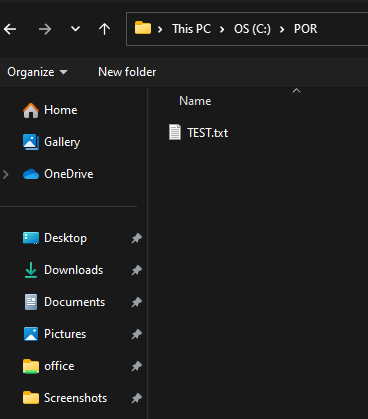Screen dimensions: 368x419
Task: Create a New folder
Action: (x=127, y=72)
